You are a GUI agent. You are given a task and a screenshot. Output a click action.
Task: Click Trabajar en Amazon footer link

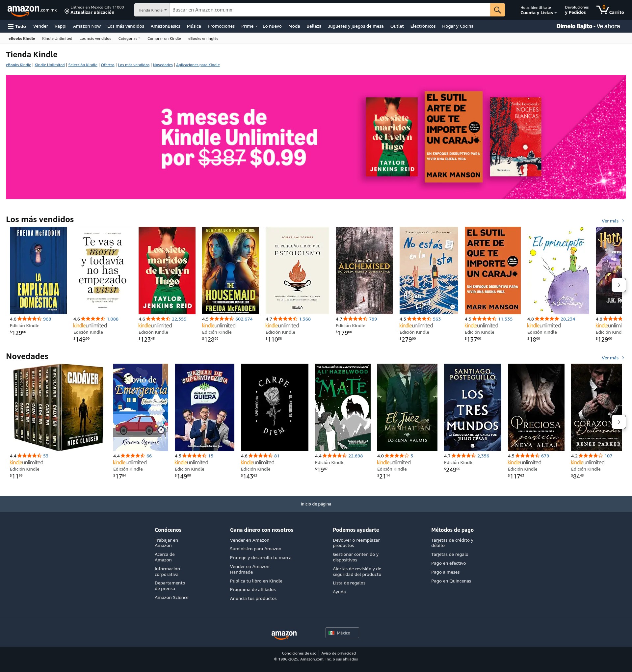[166, 543]
